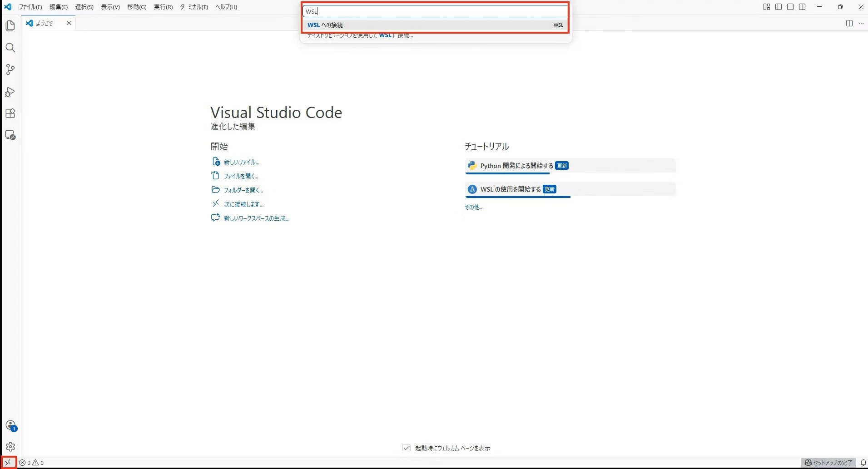The width and height of the screenshot is (868, 469).
Task: Open the ヘルプ(H) menu
Action: 226,7
